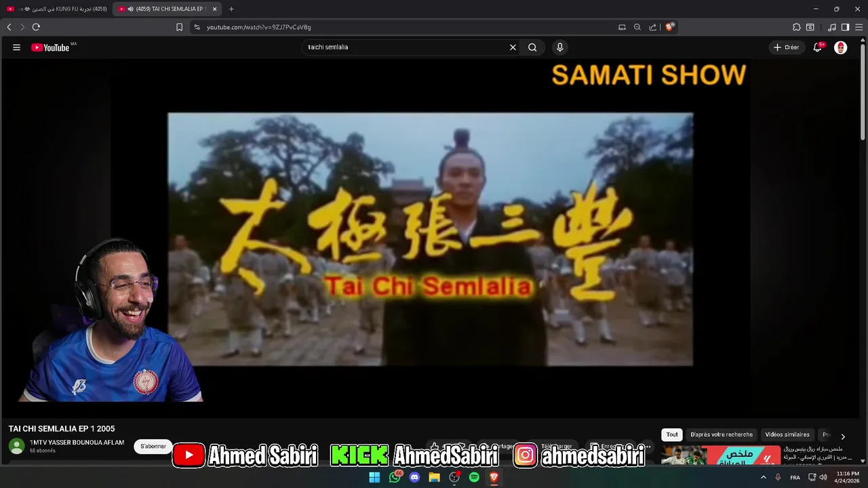868x488 pixels.
Task: Show hidden system tray icons
Action: (x=764, y=477)
